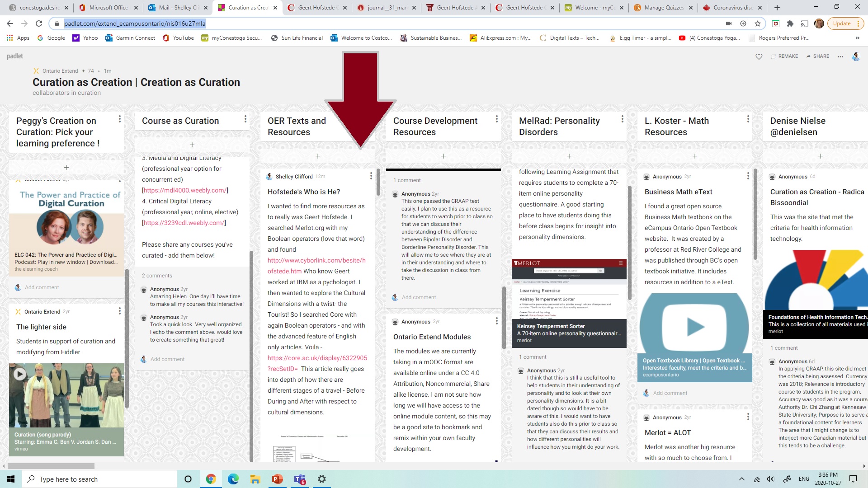Image resolution: width=868 pixels, height=488 pixels.
Task: Open options for The lighter side post
Action: 119,311
